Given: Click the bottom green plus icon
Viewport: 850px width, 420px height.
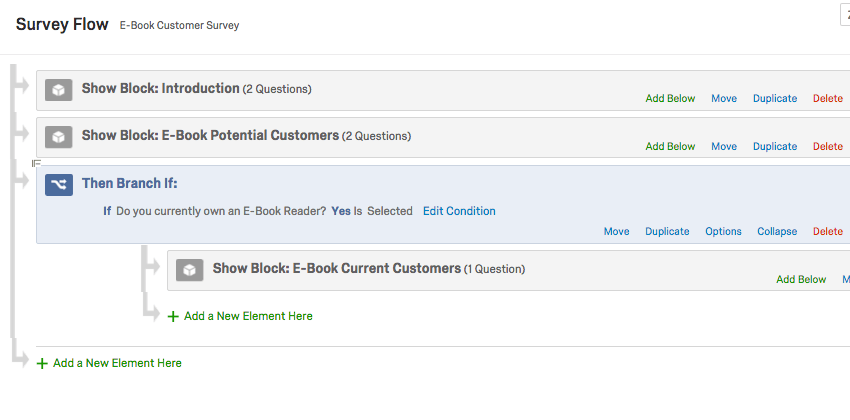Looking at the screenshot, I should pyautogui.click(x=42, y=364).
